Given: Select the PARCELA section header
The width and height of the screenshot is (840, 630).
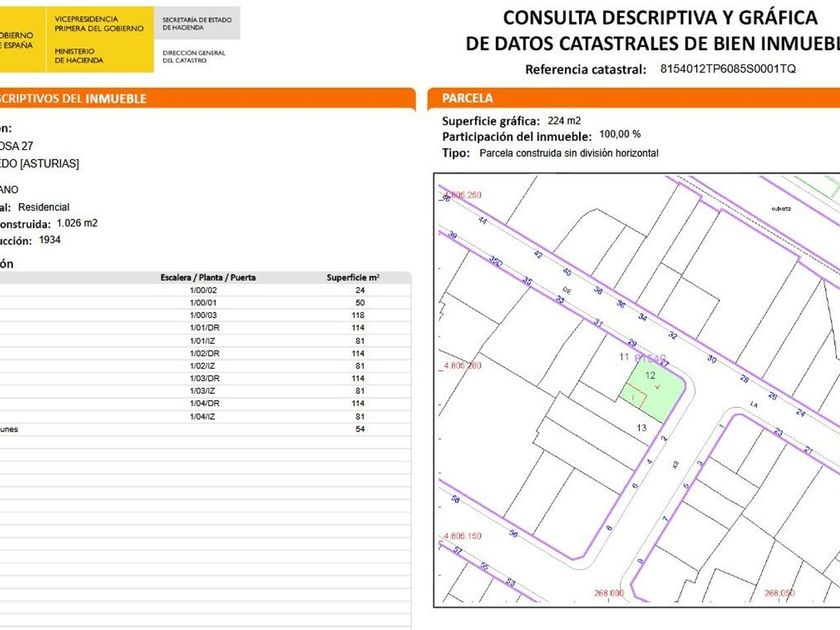Looking at the screenshot, I should pyautogui.click(x=467, y=98).
